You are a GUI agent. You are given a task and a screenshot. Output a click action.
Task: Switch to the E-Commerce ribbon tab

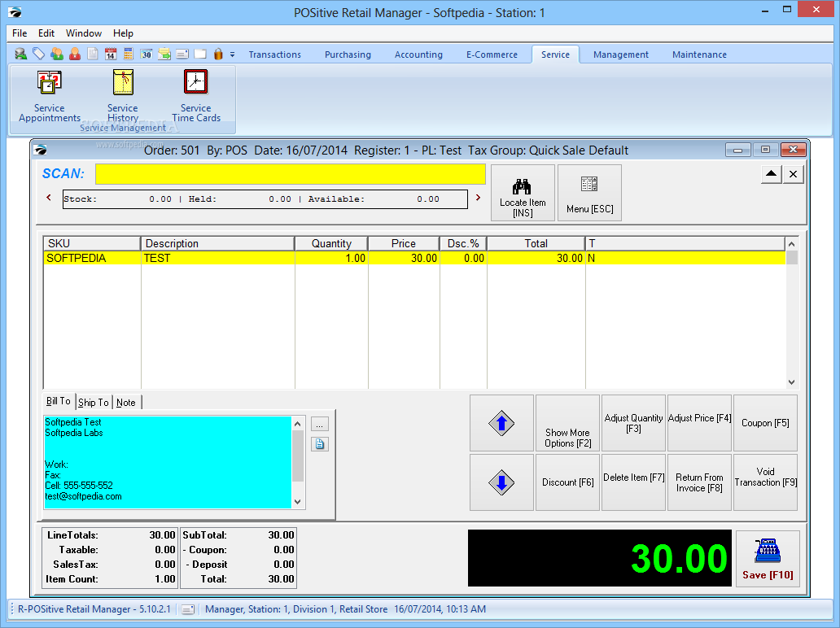coord(492,55)
